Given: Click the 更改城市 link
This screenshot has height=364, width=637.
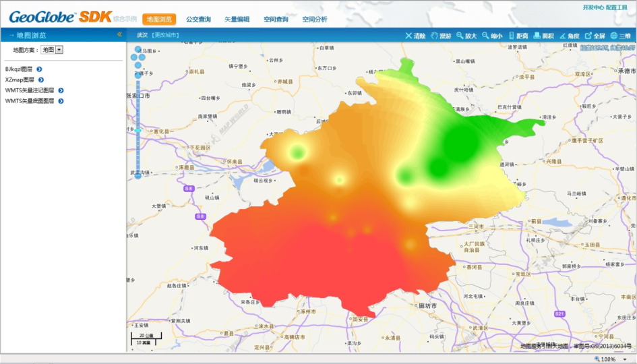Looking at the screenshot, I should 165,35.
